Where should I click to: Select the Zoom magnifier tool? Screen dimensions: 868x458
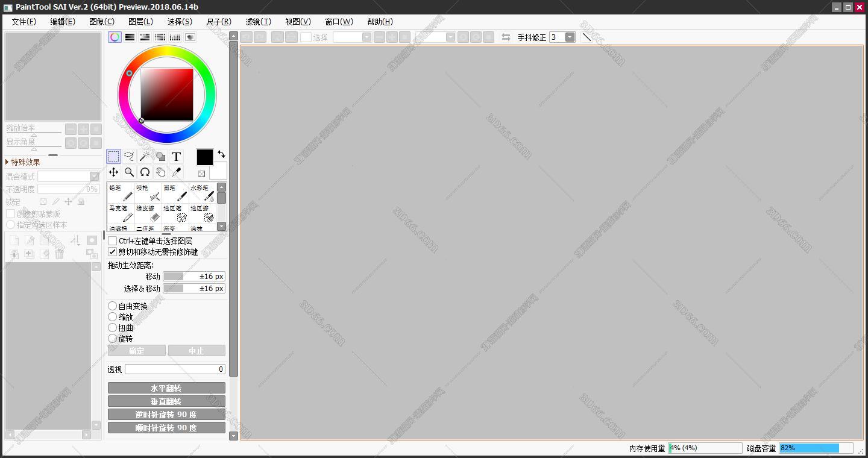pyautogui.click(x=129, y=172)
